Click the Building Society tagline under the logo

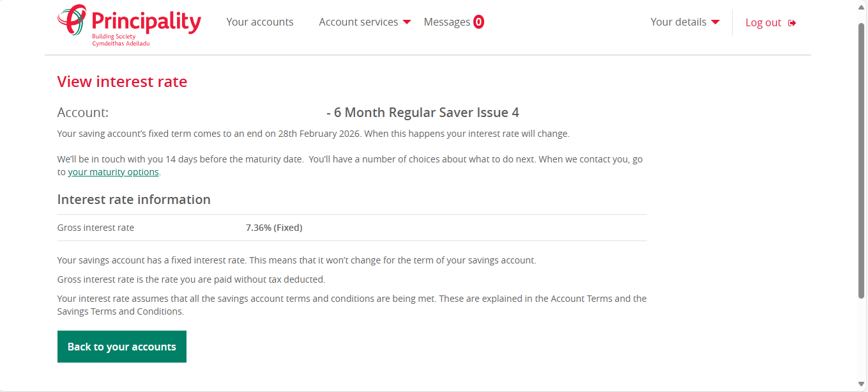point(114,36)
